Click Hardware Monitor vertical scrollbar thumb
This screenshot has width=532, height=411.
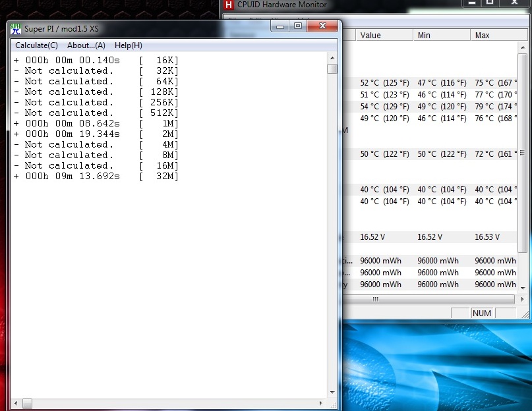(x=523, y=153)
